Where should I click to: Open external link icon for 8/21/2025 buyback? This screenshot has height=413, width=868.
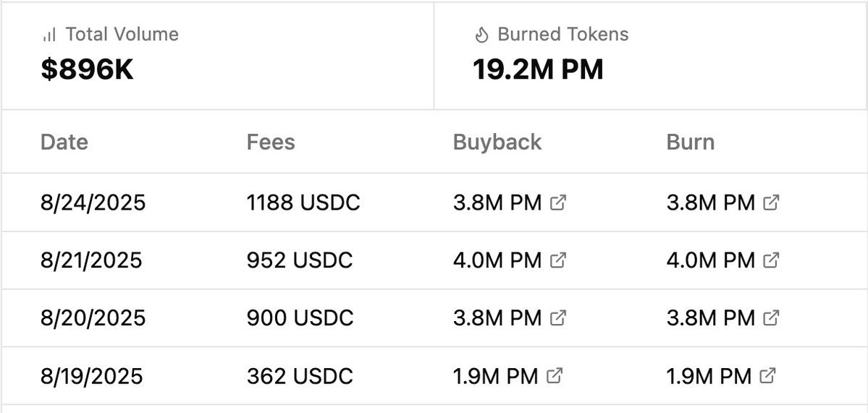(558, 260)
